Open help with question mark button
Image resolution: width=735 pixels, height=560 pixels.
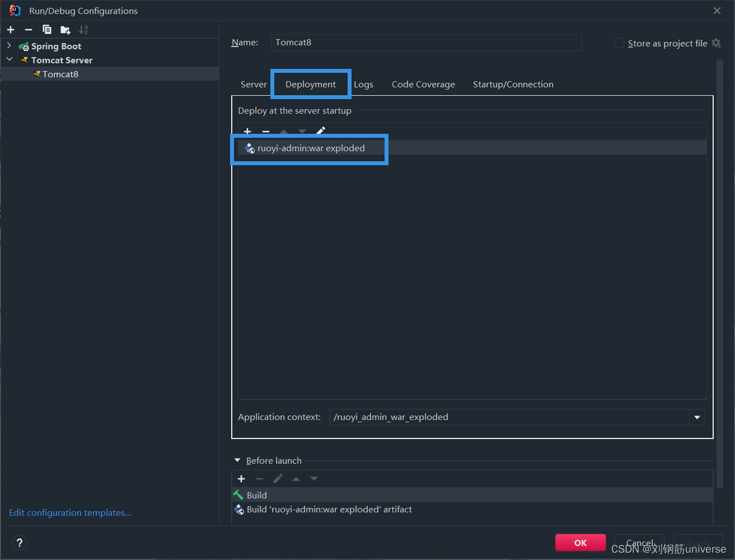click(x=20, y=543)
